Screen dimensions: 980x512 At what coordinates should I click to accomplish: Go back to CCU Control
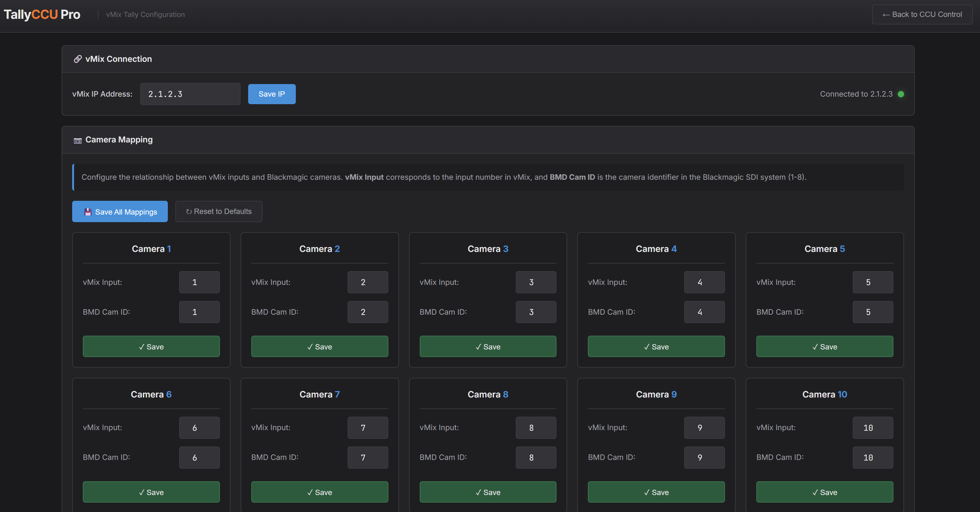(x=922, y=14)
